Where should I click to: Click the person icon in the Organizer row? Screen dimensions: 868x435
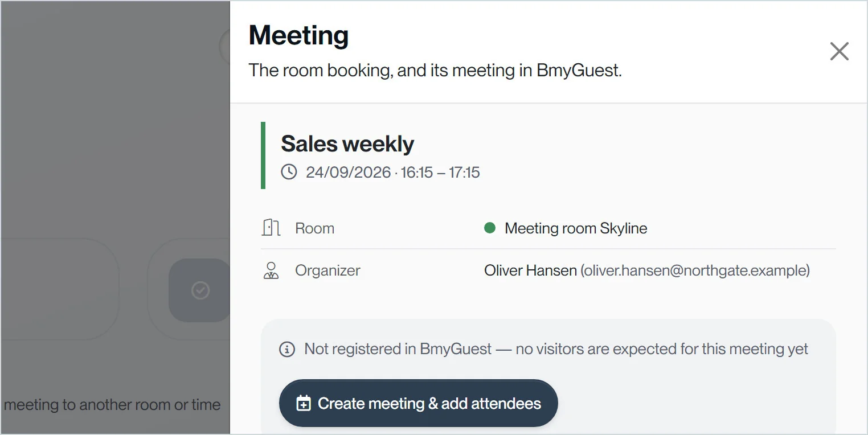pos(271,270)
